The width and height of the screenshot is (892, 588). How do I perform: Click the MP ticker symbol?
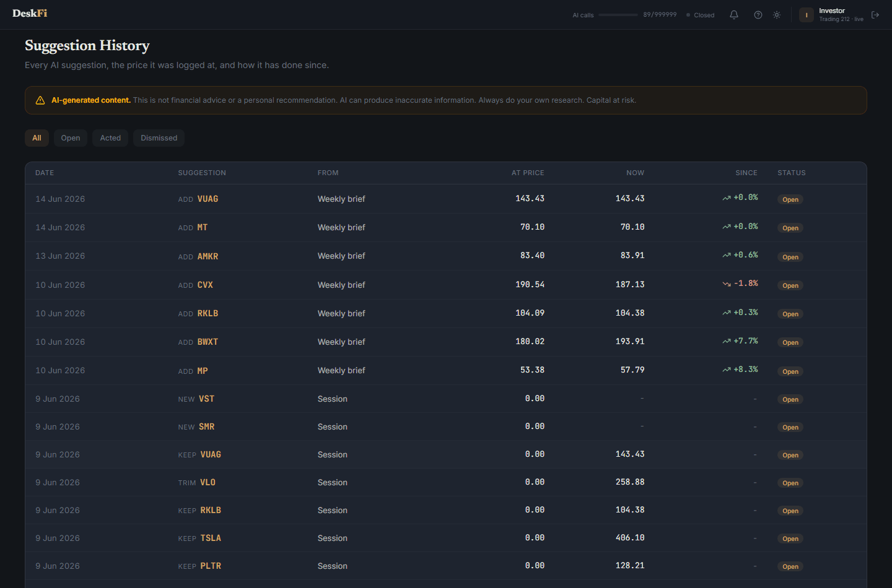click(x=203, y=371)
